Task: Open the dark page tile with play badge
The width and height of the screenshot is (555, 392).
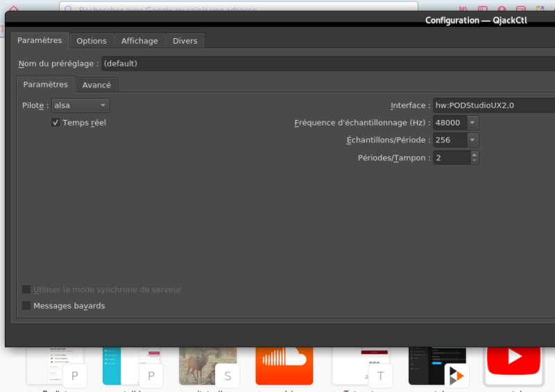Action: coord(437,366)
